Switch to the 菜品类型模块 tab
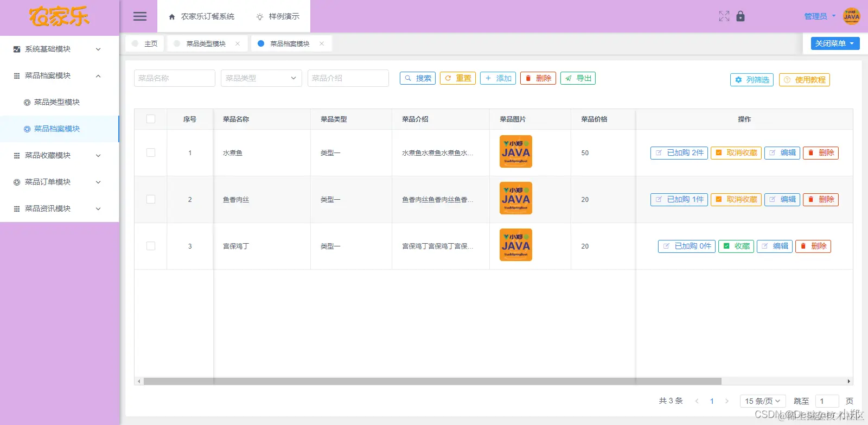Image resolution: width=868 pixels, height=425 pixels. pos(206,43)
